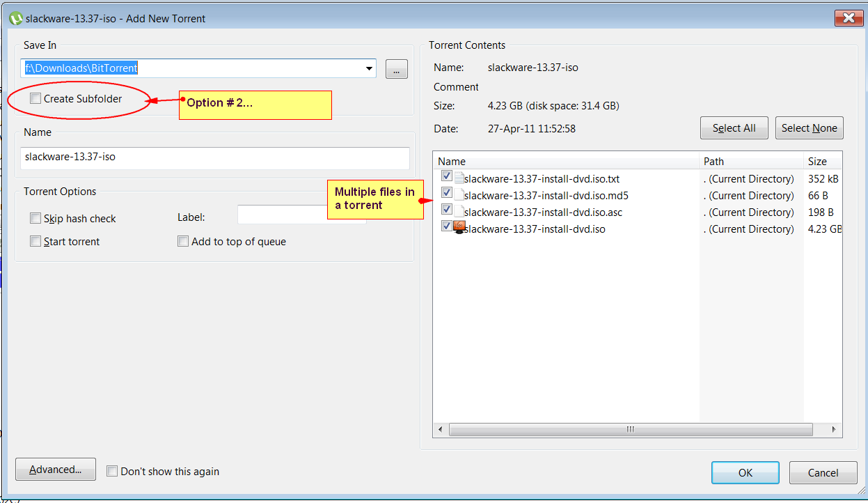Select slackware-13.37-install-dvd.iso.asc file name

543,212
